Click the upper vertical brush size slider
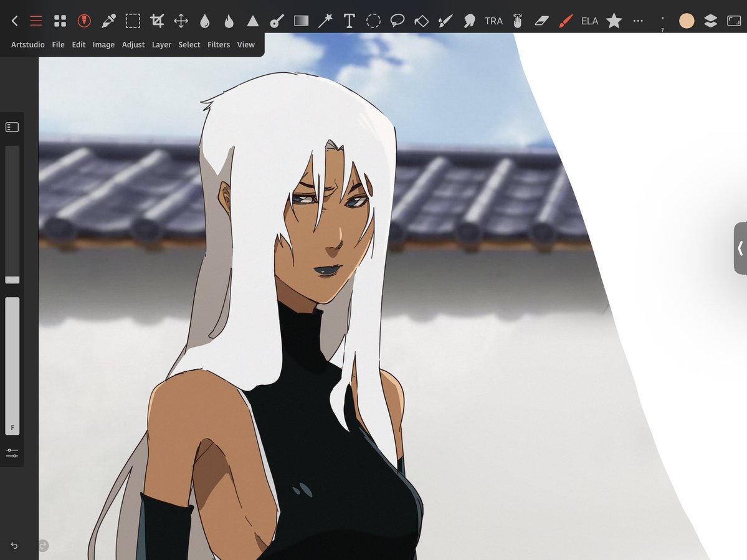The image size is (747, 560). click(12, 215)
